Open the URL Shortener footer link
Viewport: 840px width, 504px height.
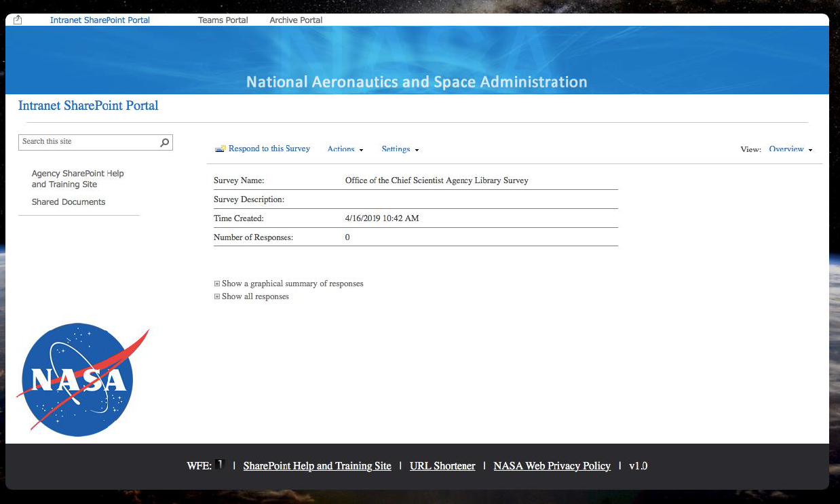coord(442,466)
